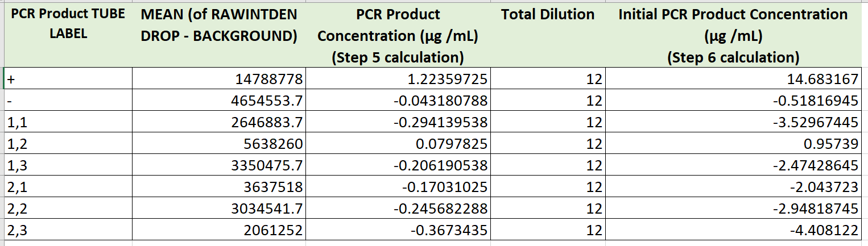Select the cell containing 14788778
This screenshot has height=246, width=868.
(219, 80)
